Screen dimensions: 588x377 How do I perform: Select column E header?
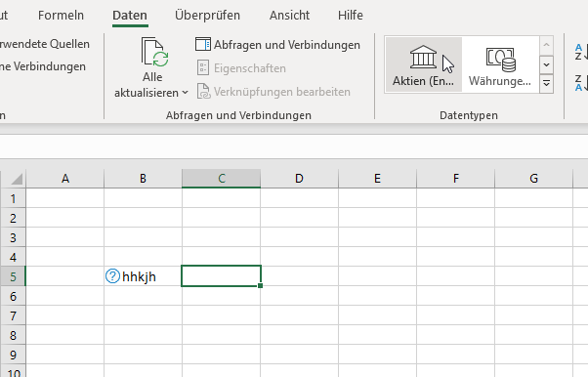377,179
